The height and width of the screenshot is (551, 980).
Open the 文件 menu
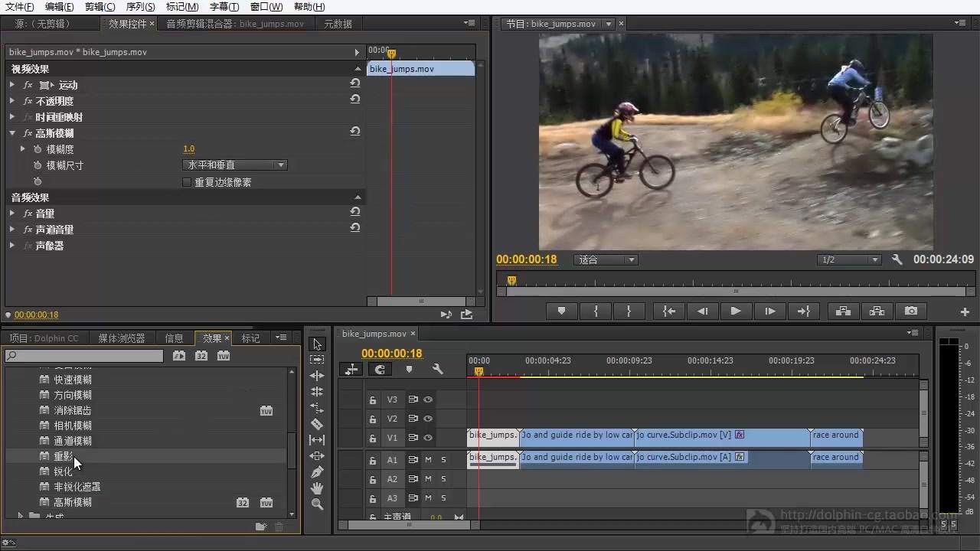coord(19,7)
